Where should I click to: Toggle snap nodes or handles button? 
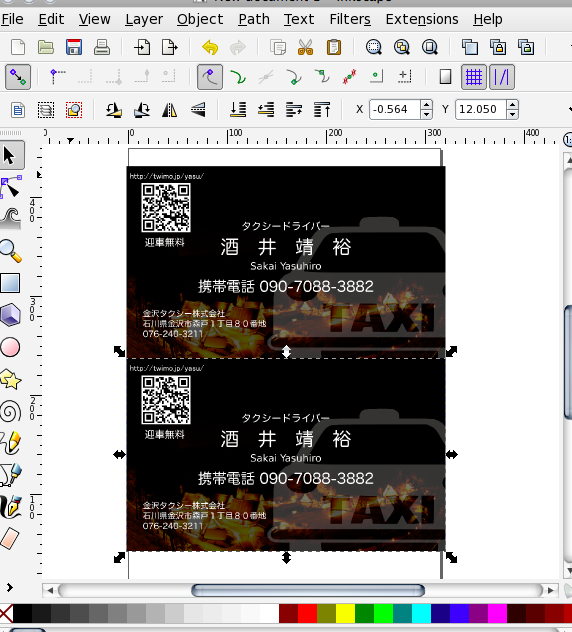[210, 77]
